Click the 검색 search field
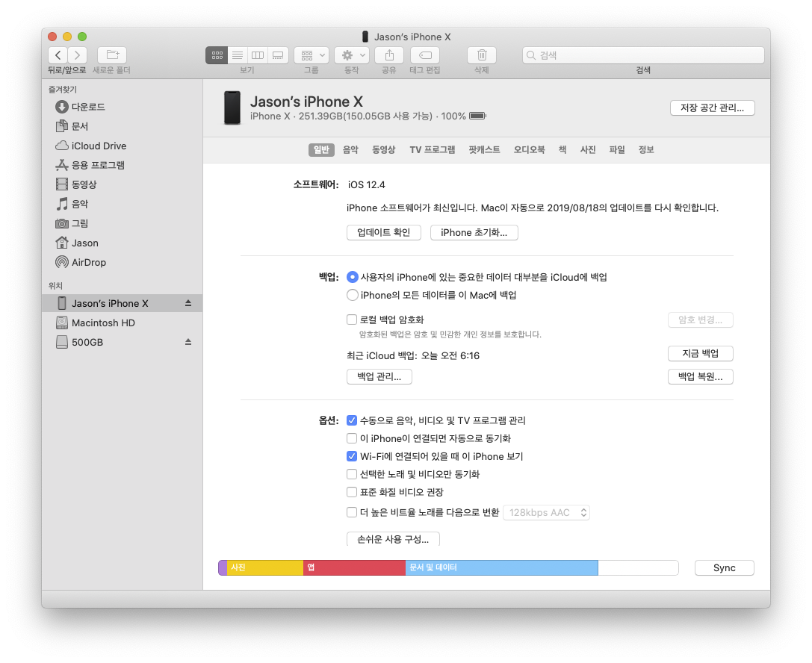This screenshot has height=663, width=812. coord(643,55)
